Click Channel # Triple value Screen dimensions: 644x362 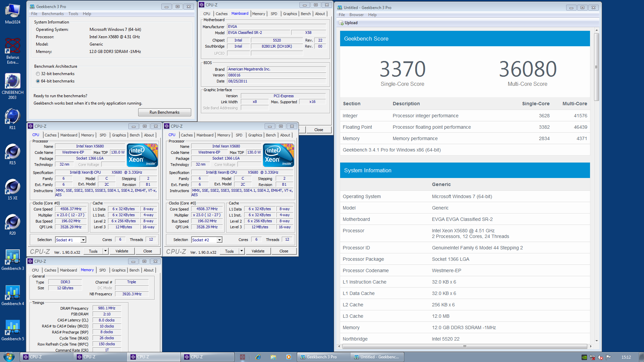coord(131,282)
